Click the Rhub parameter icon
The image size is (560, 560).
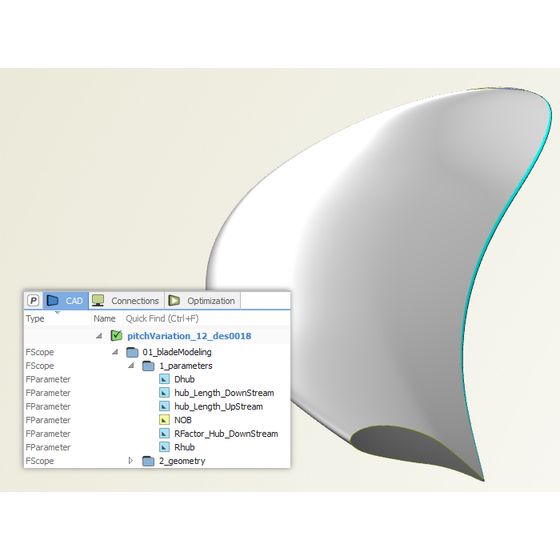pos(164,447)
